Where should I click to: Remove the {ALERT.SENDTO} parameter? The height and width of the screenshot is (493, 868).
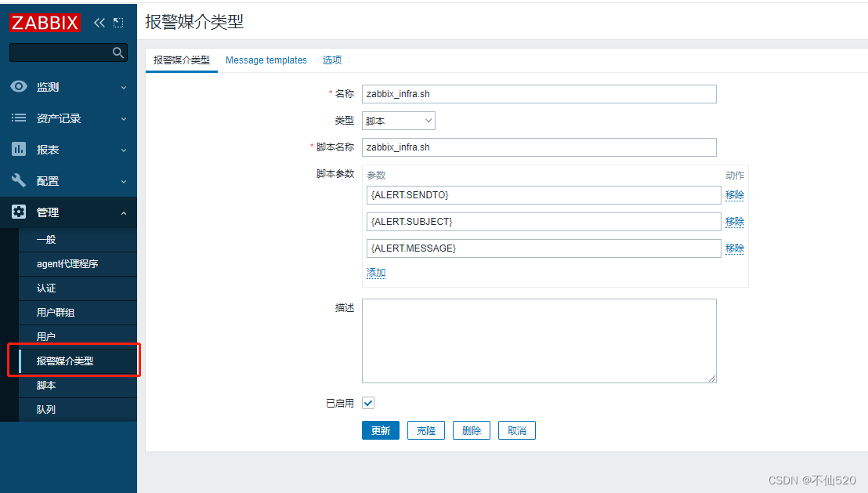(x=735, y=195)
